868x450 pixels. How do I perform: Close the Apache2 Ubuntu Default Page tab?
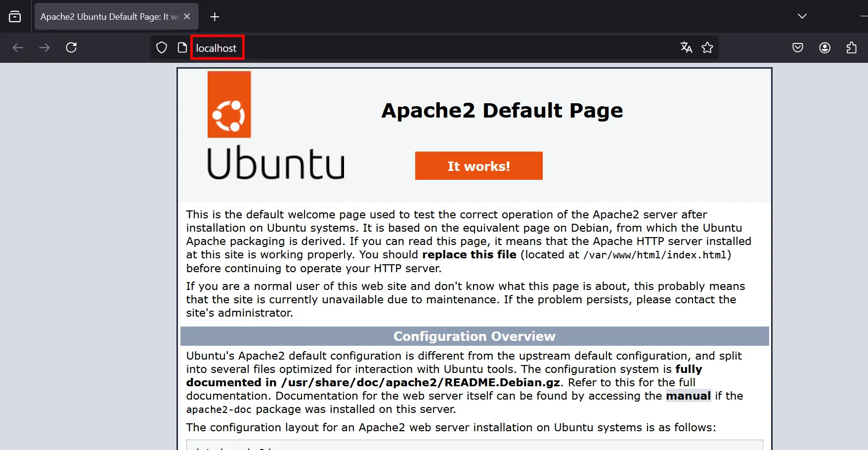tap(187, 16)
